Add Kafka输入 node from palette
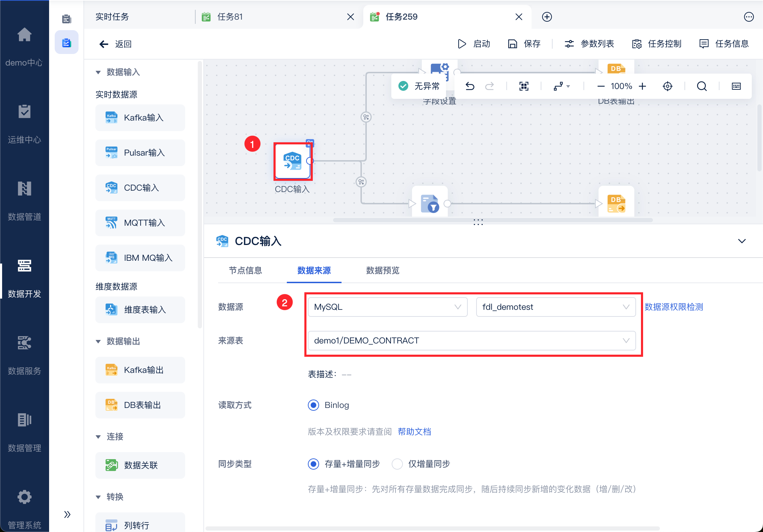Screen dimensions: 763x532 click(x=140, y=118)
